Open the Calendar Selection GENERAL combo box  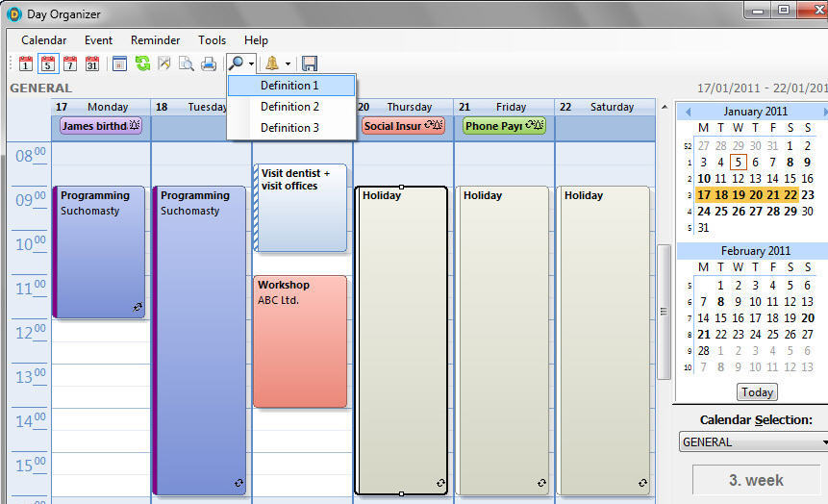(754, 442)
